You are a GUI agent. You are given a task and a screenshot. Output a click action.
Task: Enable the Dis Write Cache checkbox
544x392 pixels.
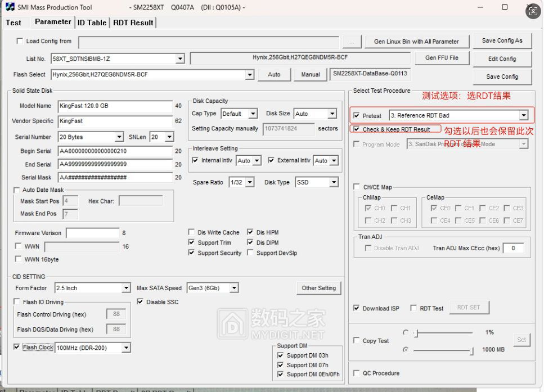point(192,232)
